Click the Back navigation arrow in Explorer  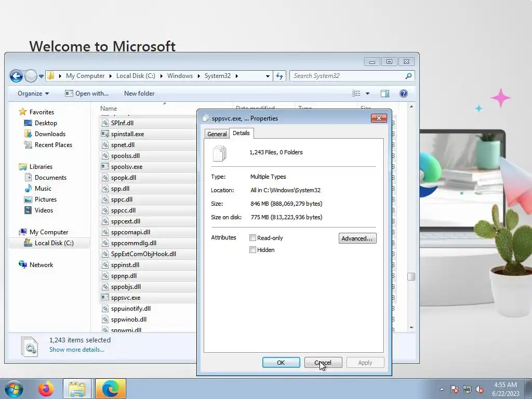[x=16, y=76]
